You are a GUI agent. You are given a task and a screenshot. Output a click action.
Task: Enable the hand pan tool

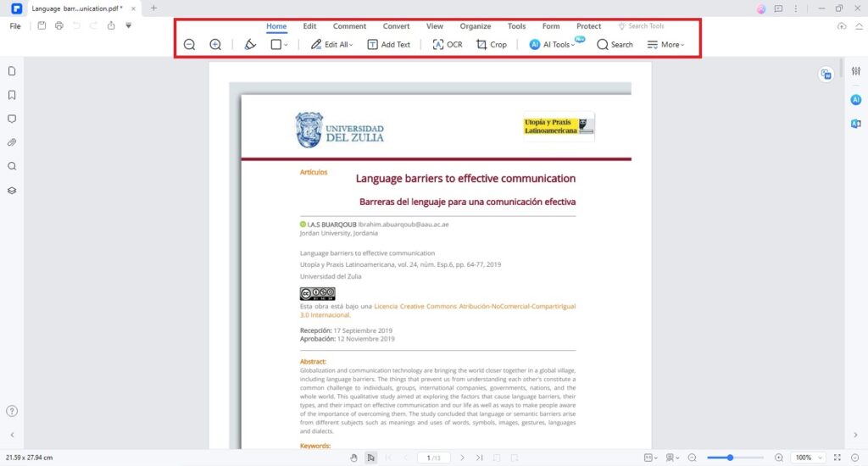coord(354,458)
